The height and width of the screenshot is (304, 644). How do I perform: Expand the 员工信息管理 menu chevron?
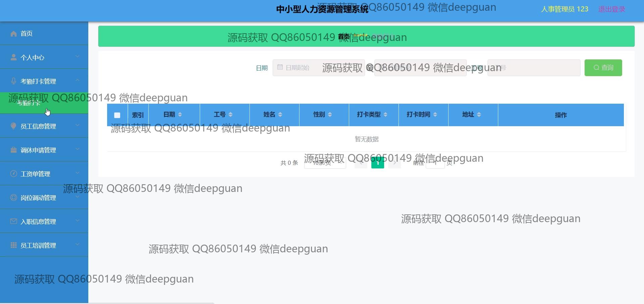(78, 125)
